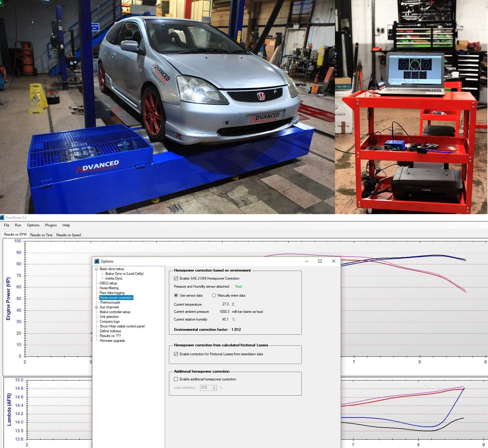Click the green Yes! sensor status
The width and height of the screenshot is (488, 448).
pos(239,287)
